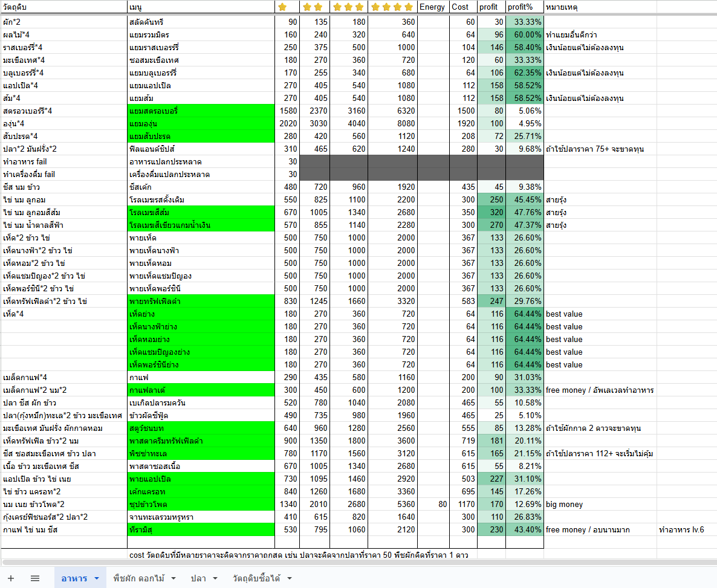717x588 pixels.
Task: Select the พิซซ่าทะเล menu cell
Action: [201, 454]
